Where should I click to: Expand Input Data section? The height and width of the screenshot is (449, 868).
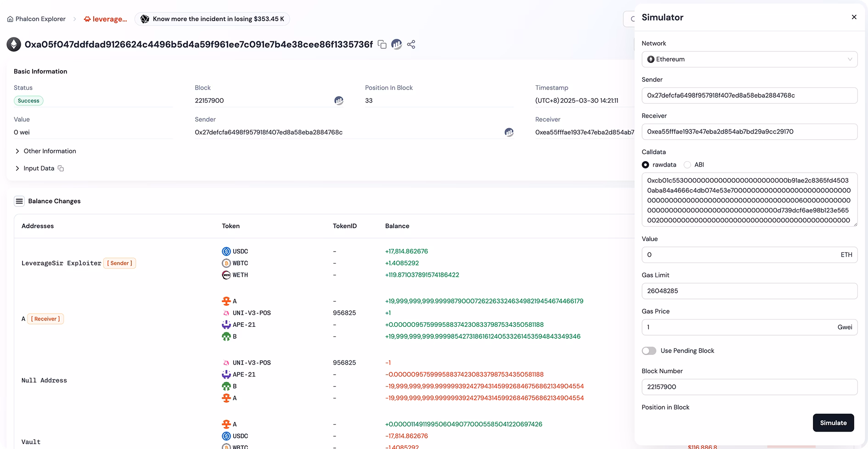[x=34, y=168]
